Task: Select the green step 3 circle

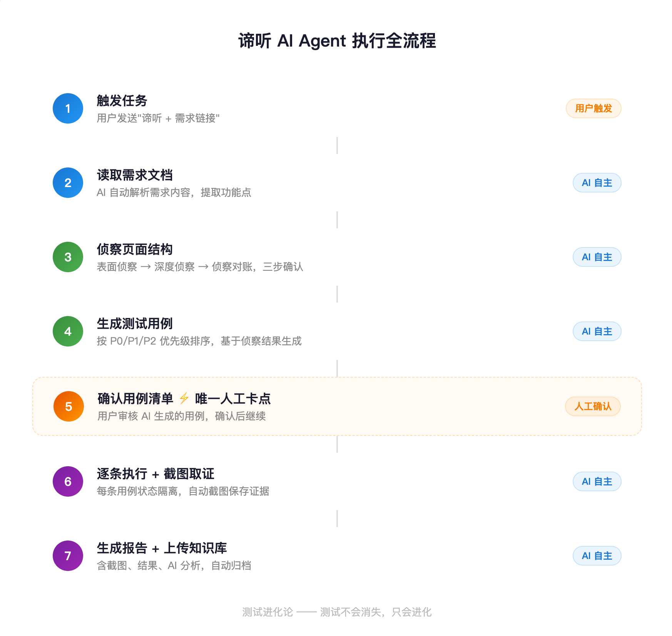Action: tap(68, 257)
